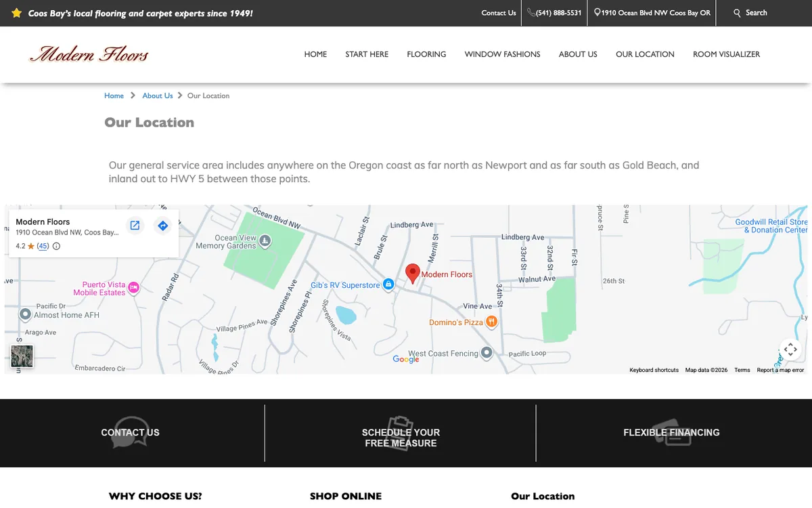Click the red Modern Floors map pin
The image size is (812, 508).
click(412, 274)
